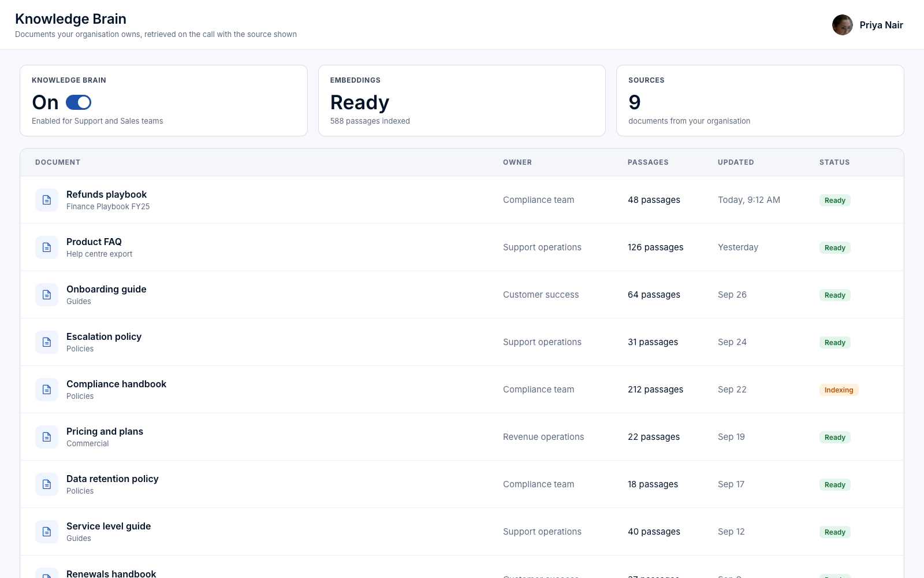Click the Updated column header
The height and width of the screenshot is (578, 924).
[736, 162]
